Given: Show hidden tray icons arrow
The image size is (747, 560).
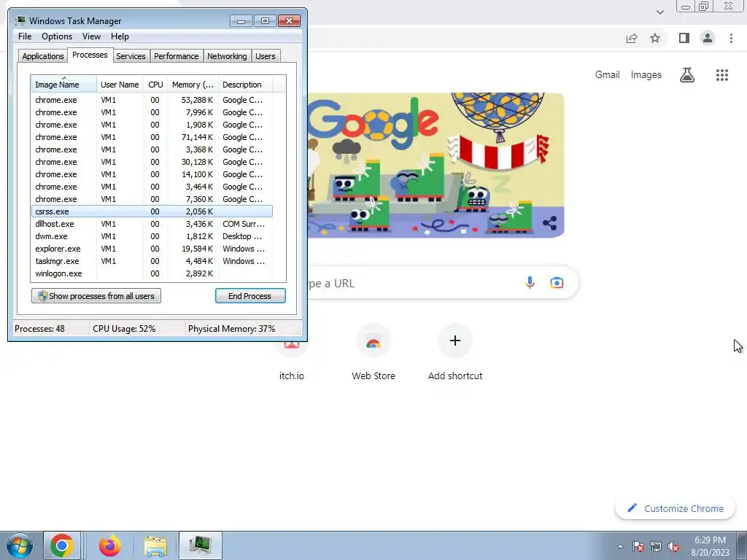Looking at the screenshot, I should (620, 547).
